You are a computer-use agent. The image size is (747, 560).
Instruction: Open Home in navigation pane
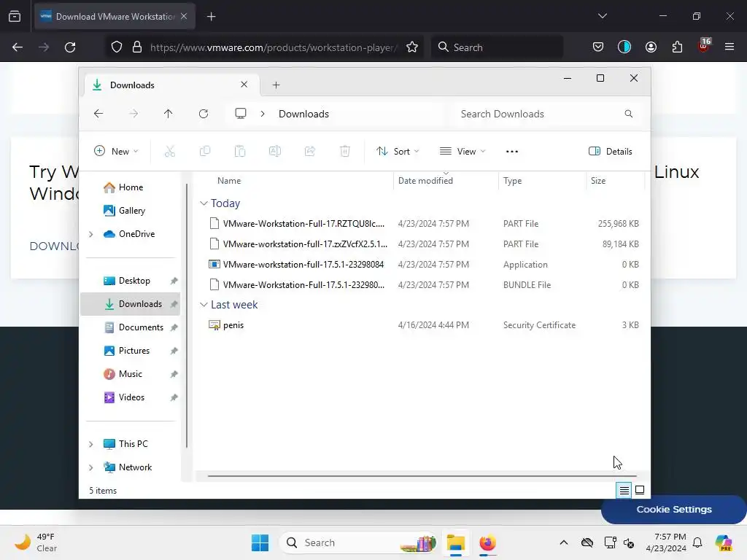pos(130,187)
